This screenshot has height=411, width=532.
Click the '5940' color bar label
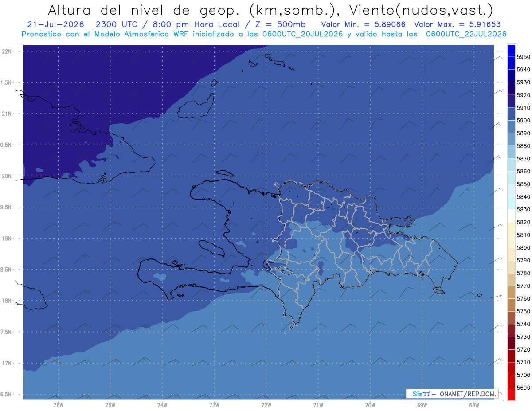(523, 70)
